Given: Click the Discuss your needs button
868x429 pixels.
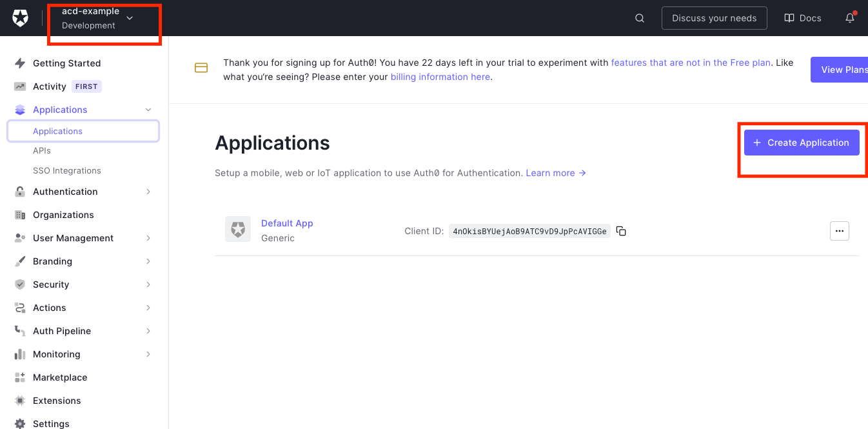Looking at the screenshot, I should click(x=715, y=18).
